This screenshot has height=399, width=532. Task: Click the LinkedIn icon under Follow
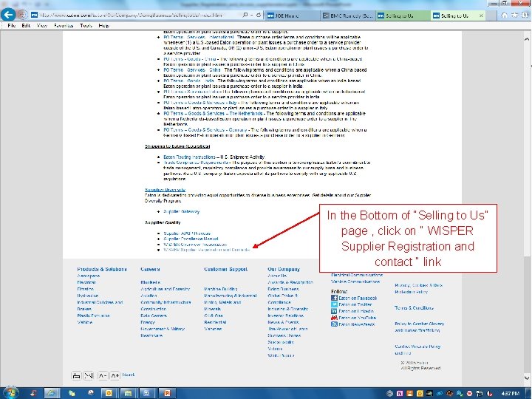coord(334,311)
